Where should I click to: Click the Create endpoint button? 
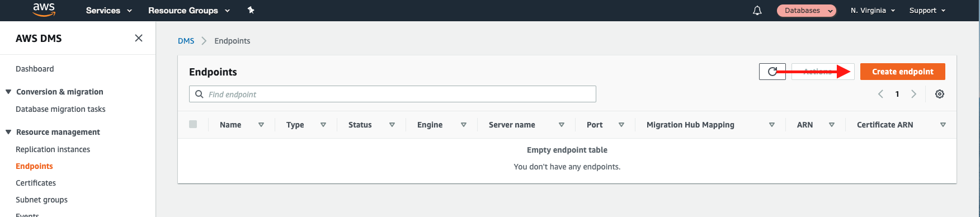903,72
